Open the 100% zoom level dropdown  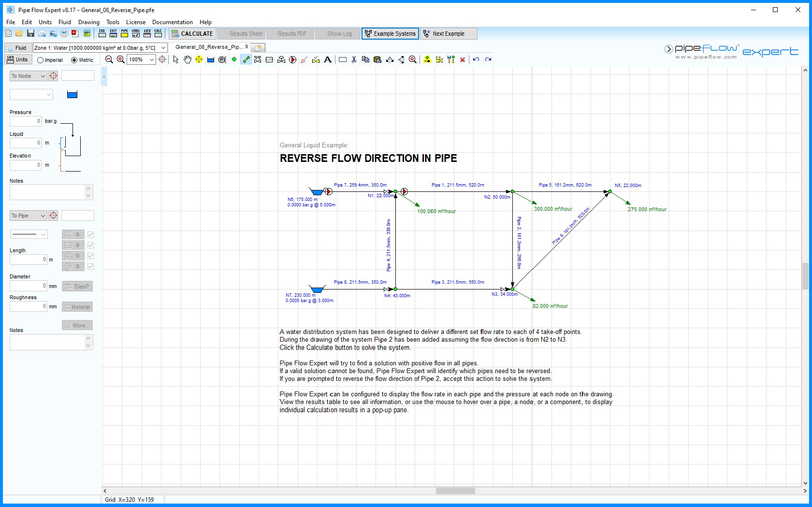pyautogui.click(x=151, y=59)
